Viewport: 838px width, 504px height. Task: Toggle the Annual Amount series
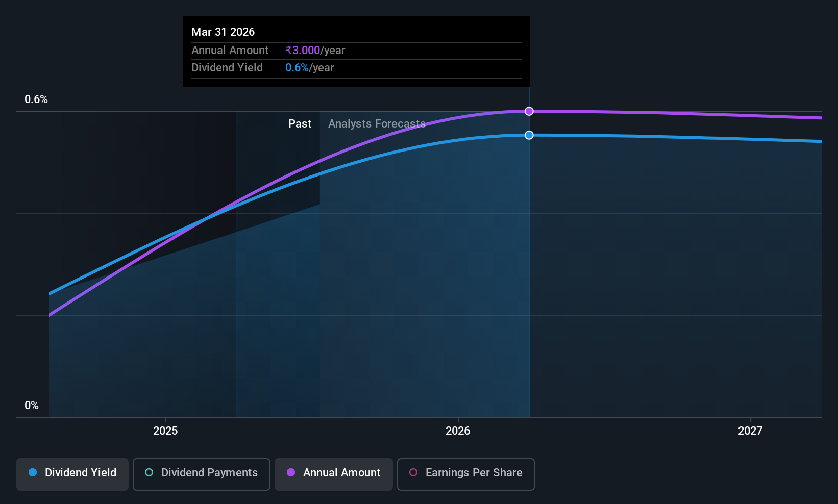pos(334,474)
